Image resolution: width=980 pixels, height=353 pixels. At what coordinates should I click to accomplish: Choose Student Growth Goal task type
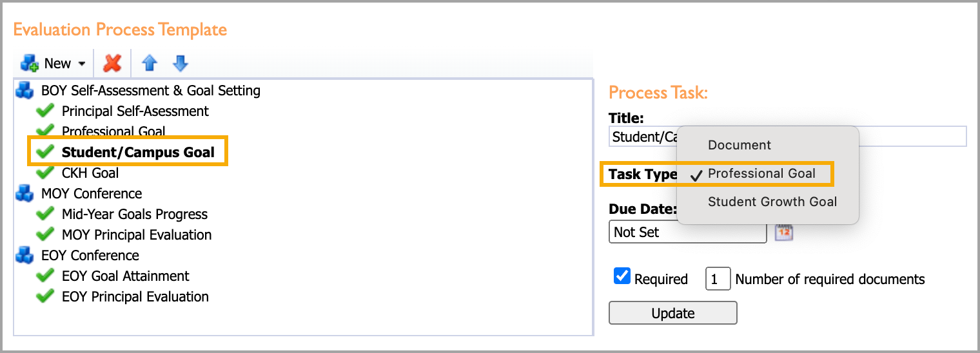coord(772,202)
